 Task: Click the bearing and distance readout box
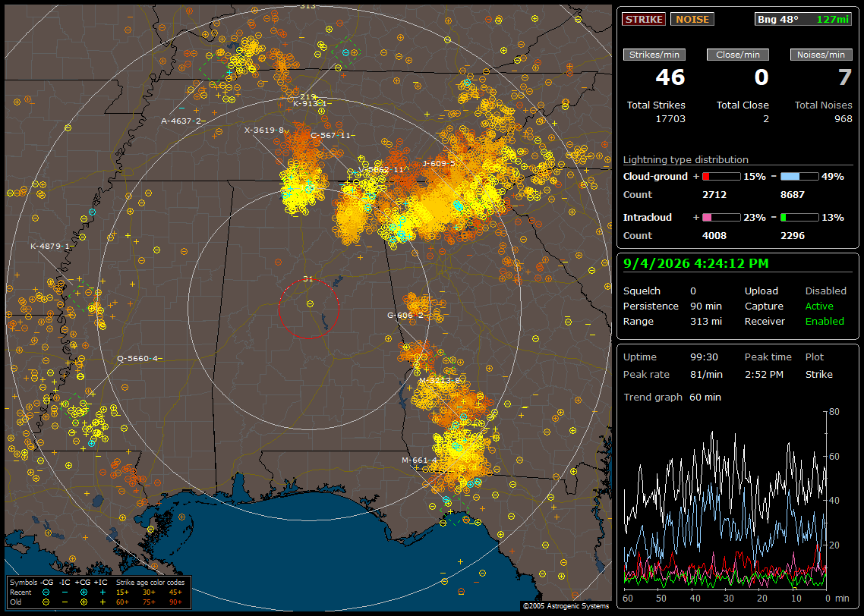tap(803, 19)
